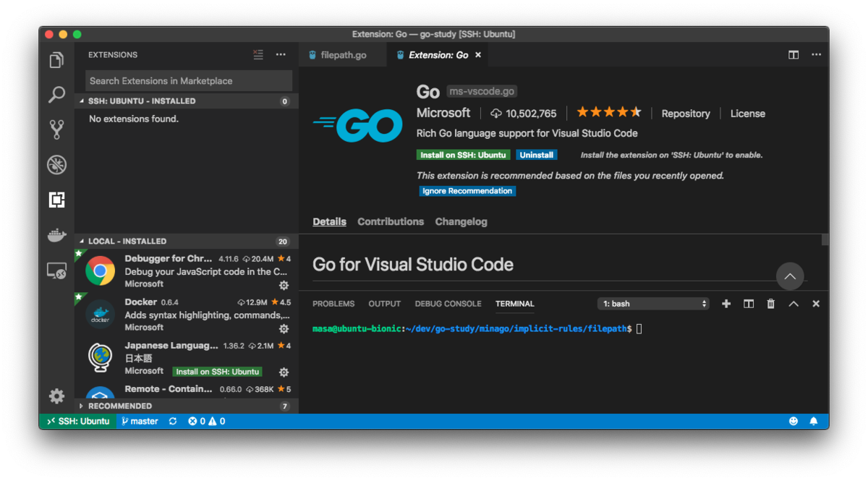Click the extension details scrollbar
The width and height of the screenshot is (868, 481).
coord(825,239)
